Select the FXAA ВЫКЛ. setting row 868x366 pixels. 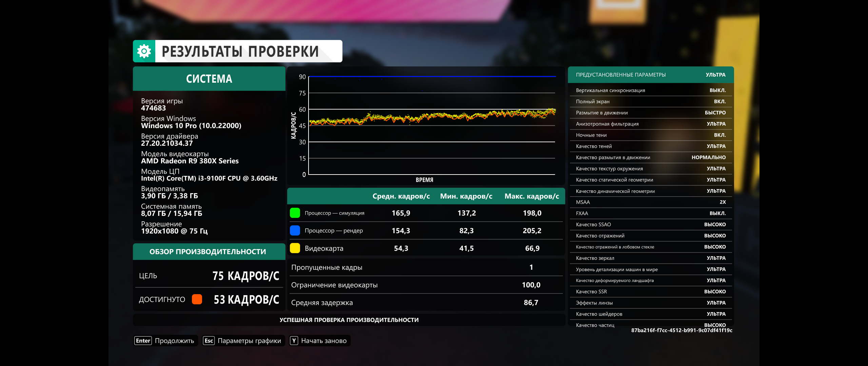click(650, 213)
